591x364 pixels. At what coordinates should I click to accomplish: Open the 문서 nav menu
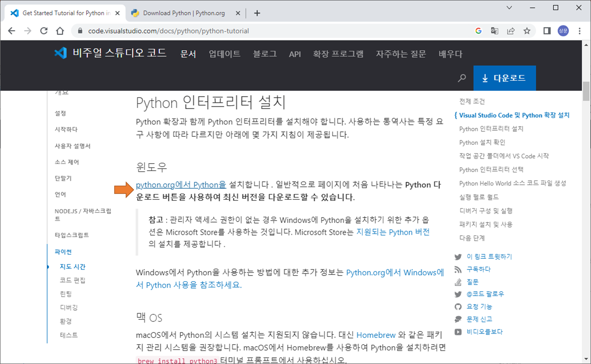coord(188,54)
